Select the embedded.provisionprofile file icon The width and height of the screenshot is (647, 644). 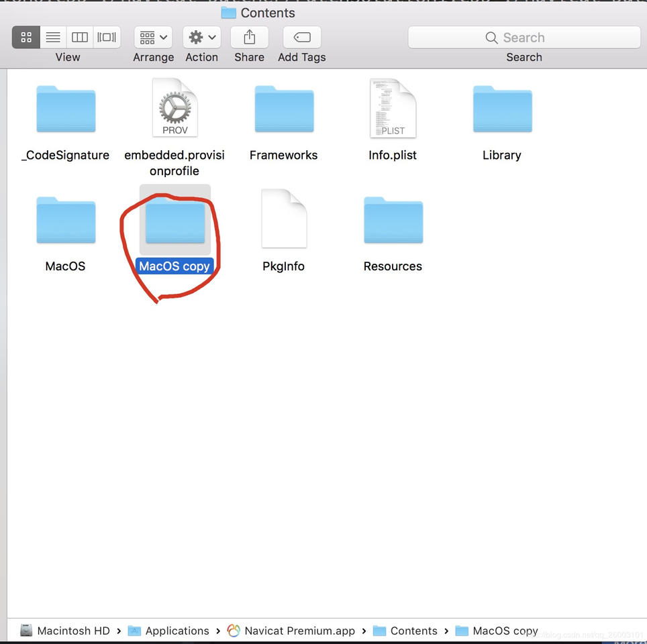pos(175,108)
